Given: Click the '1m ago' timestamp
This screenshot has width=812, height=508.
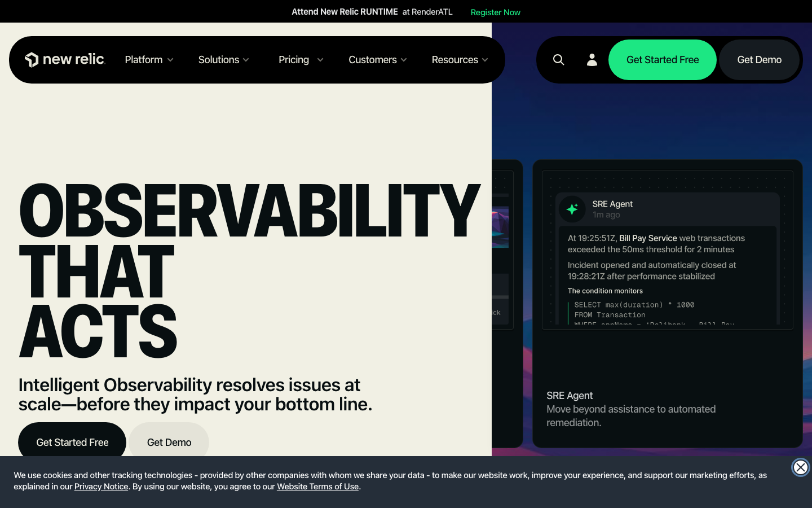Looking at the screenshot, I should point(606,215).
